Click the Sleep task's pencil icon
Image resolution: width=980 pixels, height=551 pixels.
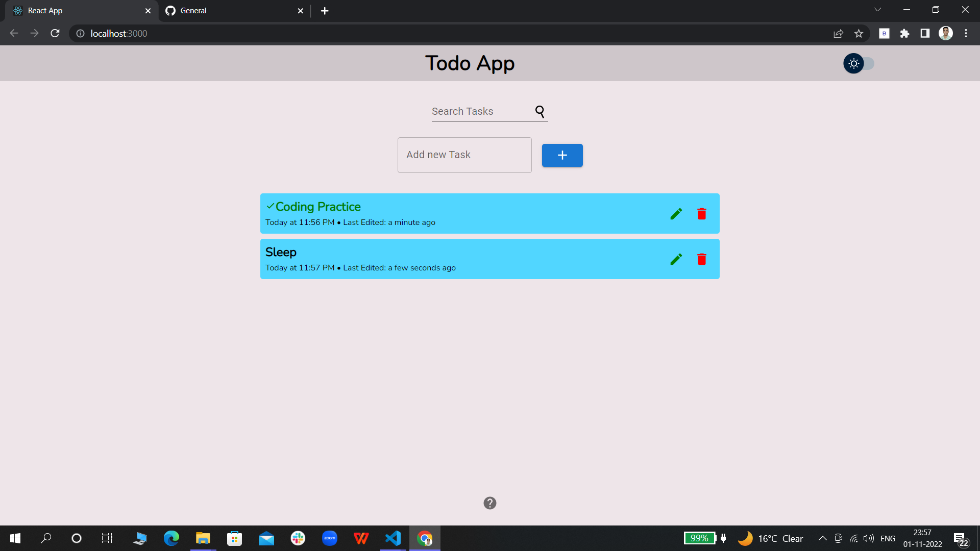click(676, 259)
